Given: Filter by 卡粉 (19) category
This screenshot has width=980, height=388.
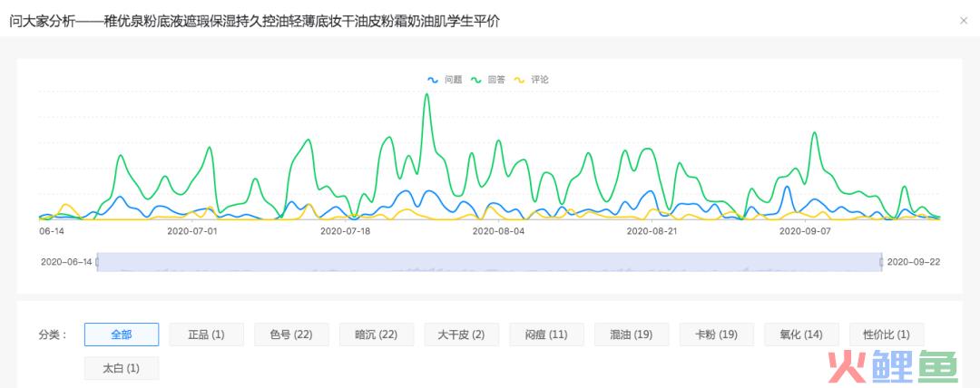Looking at the screenshot, I should click(716, 335).
